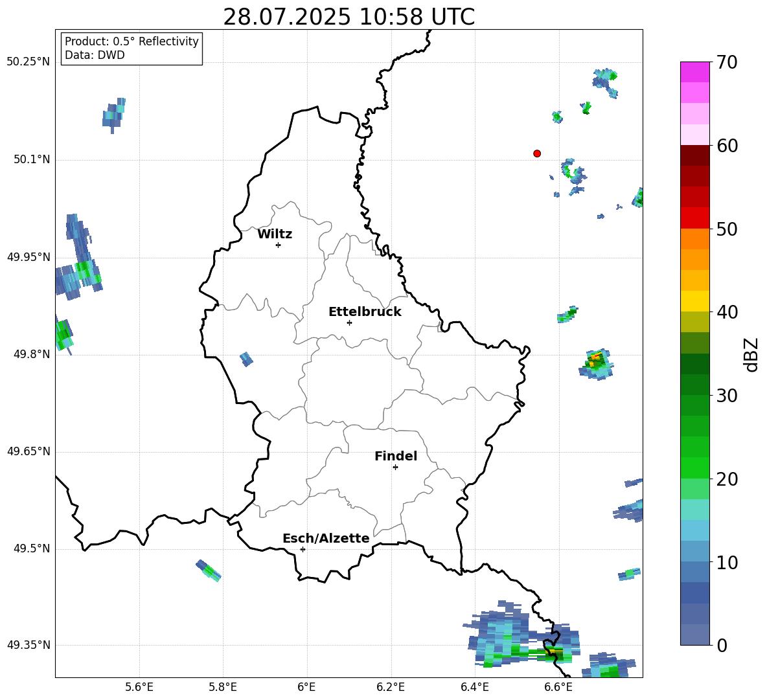Pick the yellow colorbar segment near 40
The height and width of the screenshot is (700, 767).
coord(694,301)
